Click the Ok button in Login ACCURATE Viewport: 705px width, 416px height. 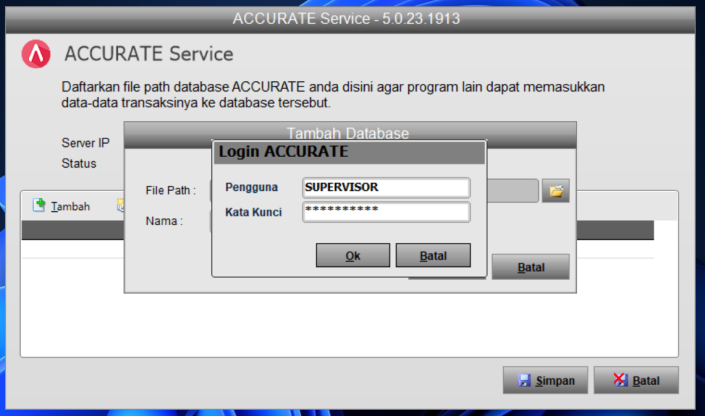pos(353,255)
